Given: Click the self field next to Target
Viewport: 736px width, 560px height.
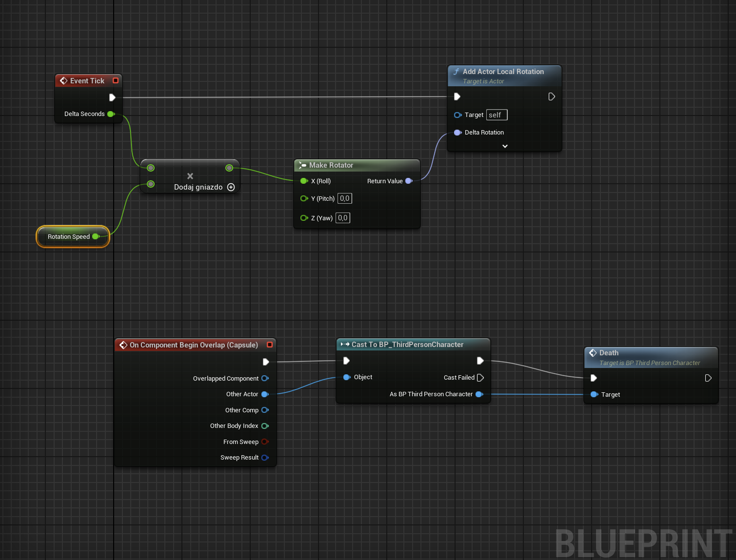Looking at the screenshot, I should click(497, 115).
